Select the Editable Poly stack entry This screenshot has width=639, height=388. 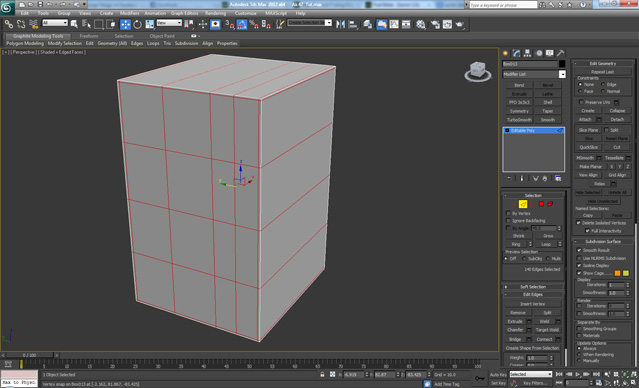tap(533, 130)
